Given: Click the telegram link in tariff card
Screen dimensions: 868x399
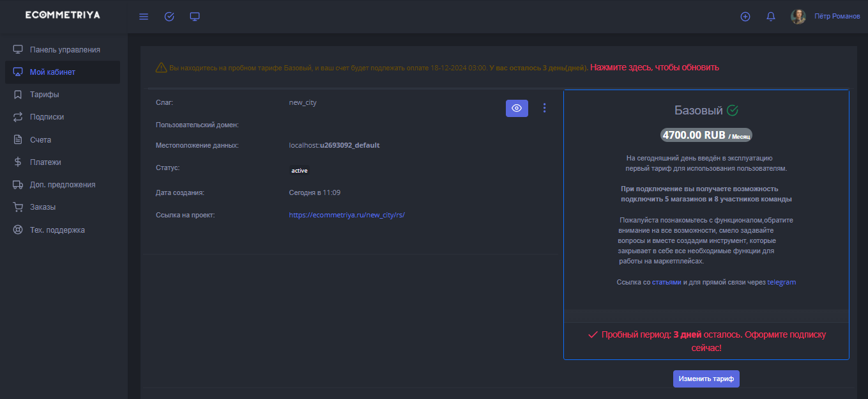Looking at the screenshot, I should [x=781, y=282].
